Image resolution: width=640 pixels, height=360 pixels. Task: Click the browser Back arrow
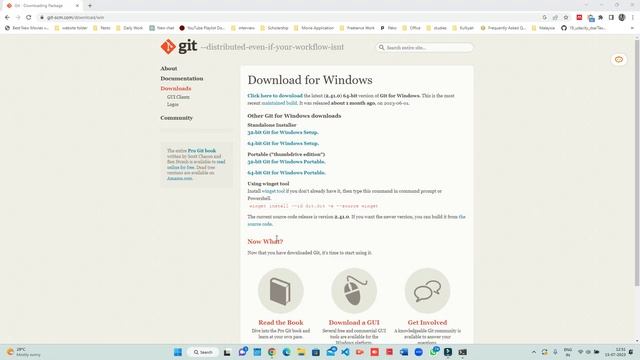7,17
